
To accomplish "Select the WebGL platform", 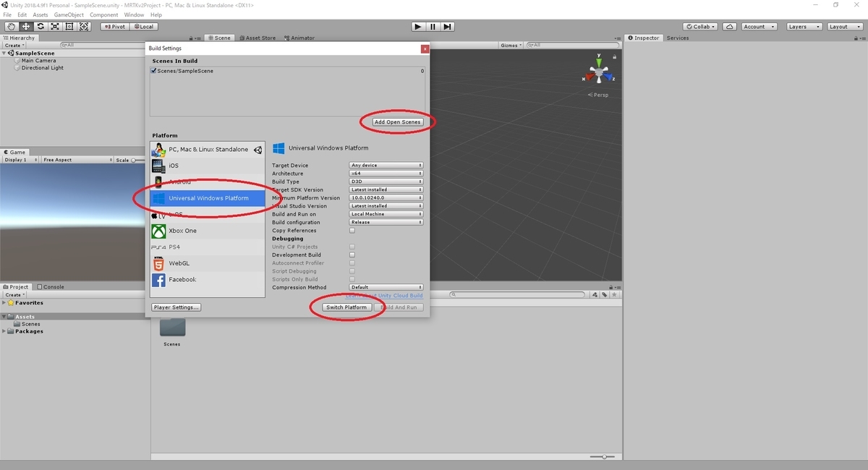I will coord(208,263).
